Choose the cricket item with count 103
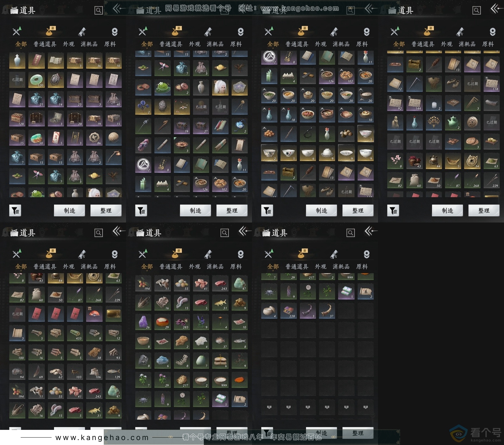 75,371
